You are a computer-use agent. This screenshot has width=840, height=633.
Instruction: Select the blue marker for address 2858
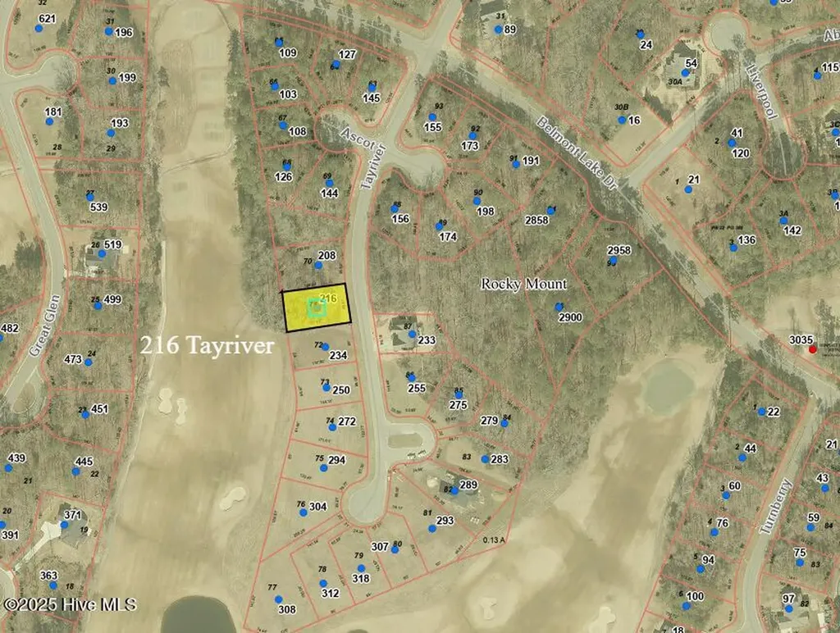point(550,211)
